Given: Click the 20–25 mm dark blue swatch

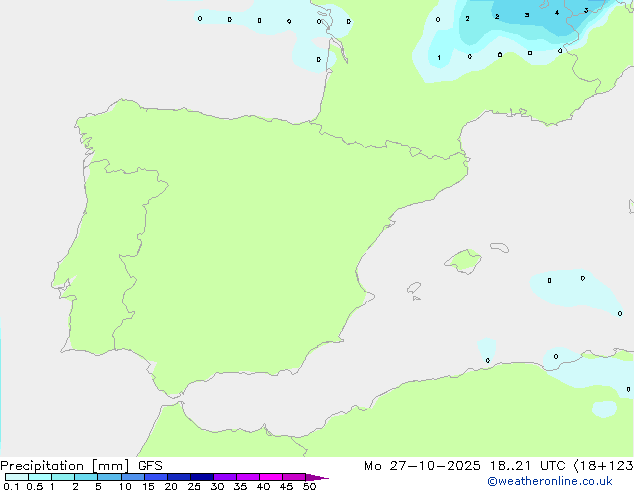Looking at the screenshot, I should point(179,477).
